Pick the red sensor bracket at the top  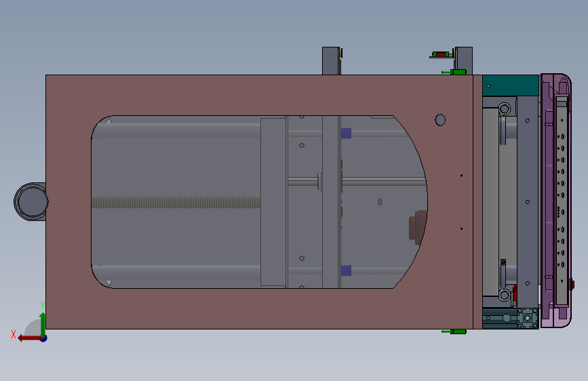[x=441, y=54]
